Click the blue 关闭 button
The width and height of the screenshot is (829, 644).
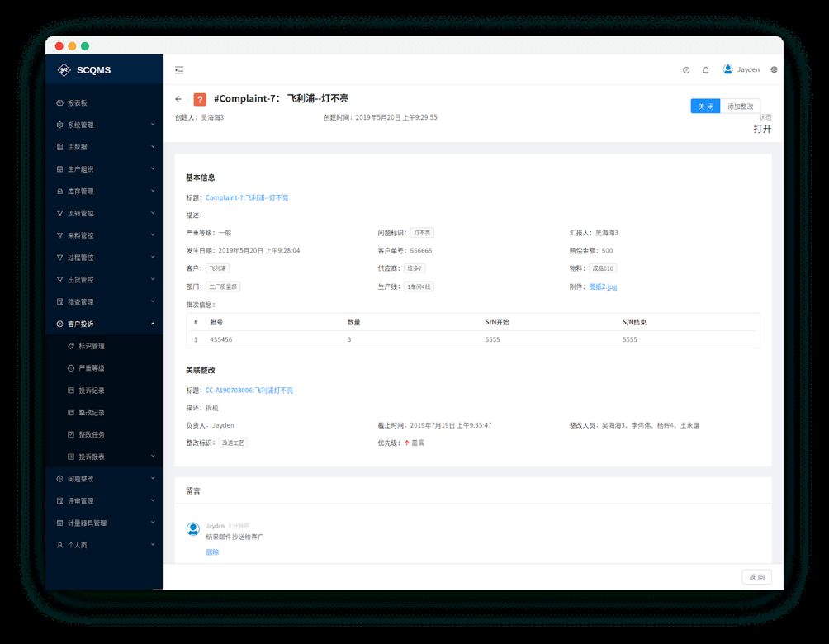coord(705,107)
